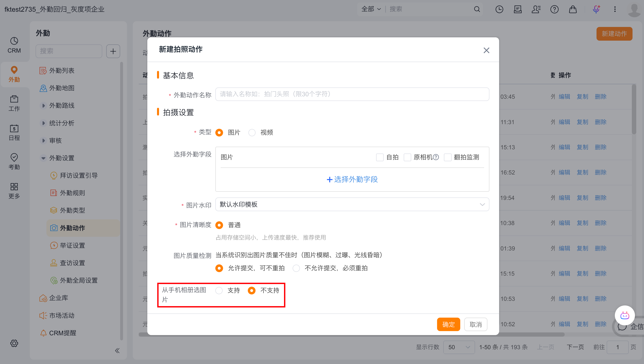Click the microphone voice assistant icon

[596, 9]
